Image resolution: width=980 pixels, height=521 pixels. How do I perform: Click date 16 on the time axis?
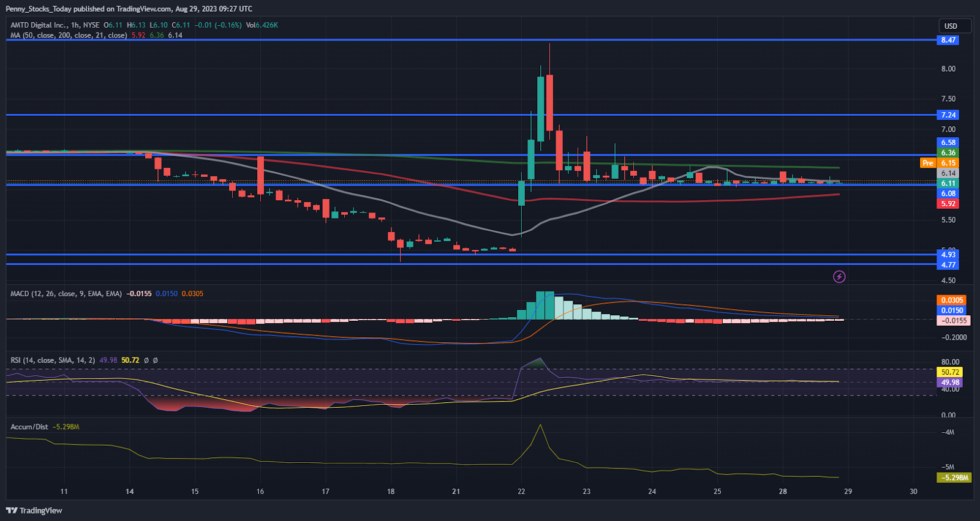[260, 492]
